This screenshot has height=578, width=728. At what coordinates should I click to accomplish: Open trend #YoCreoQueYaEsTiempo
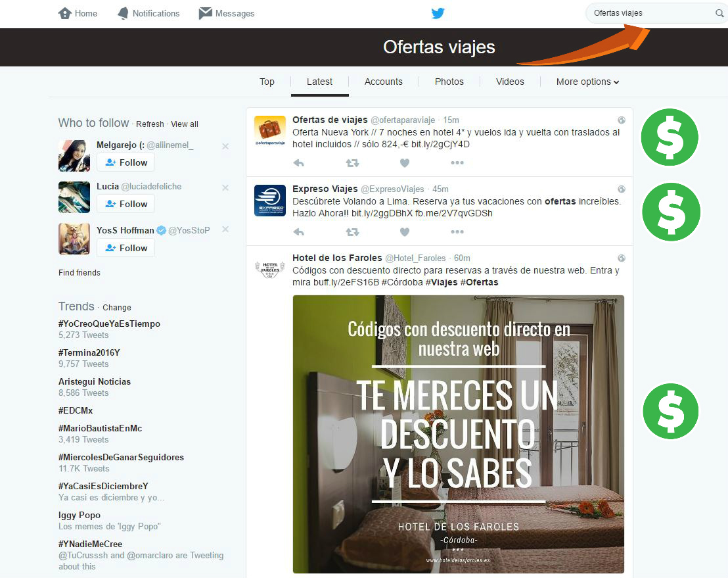pyautogui.click(x=109, y=324)
